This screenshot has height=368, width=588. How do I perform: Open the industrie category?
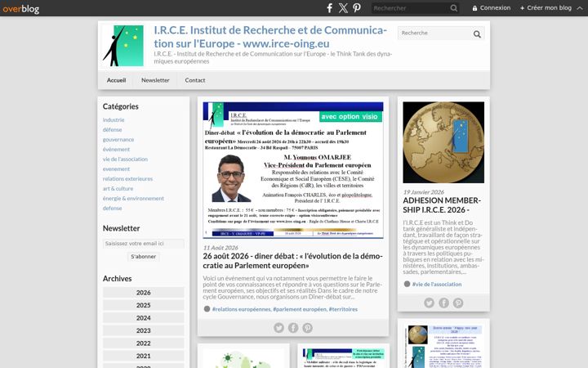coord(114,119)
